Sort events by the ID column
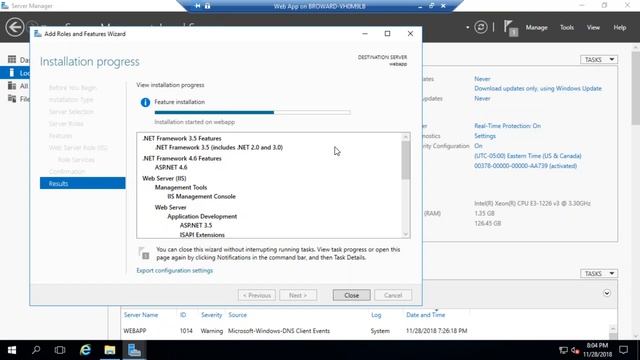Screen dimensions: 640x360 click(183, 315)
